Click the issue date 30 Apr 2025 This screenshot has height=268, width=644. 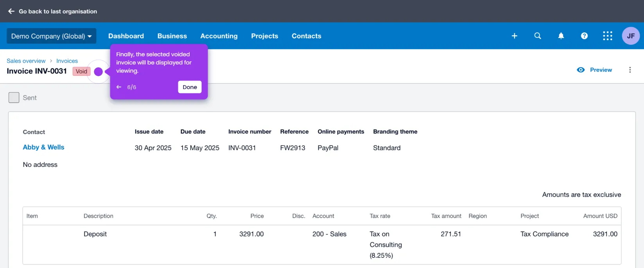pos(153,148)
